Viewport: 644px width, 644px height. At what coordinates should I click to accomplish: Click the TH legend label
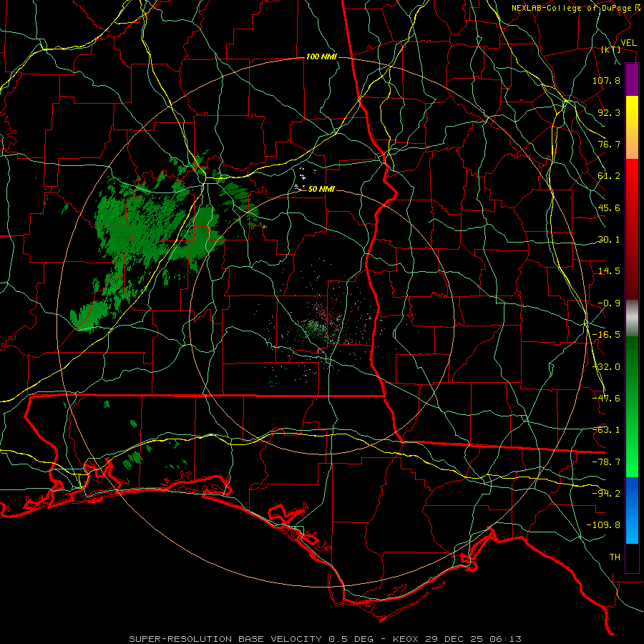[615, 557]
